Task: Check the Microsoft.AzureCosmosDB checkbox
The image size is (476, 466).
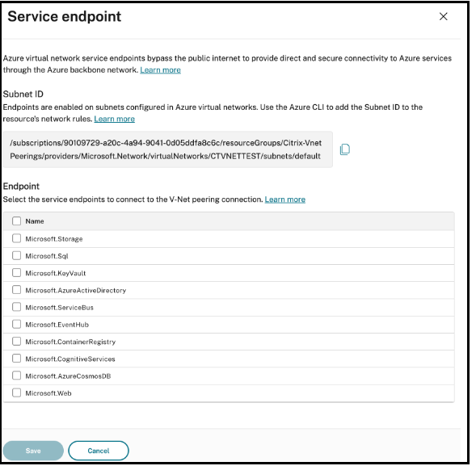Action: [x=16, y=376]
